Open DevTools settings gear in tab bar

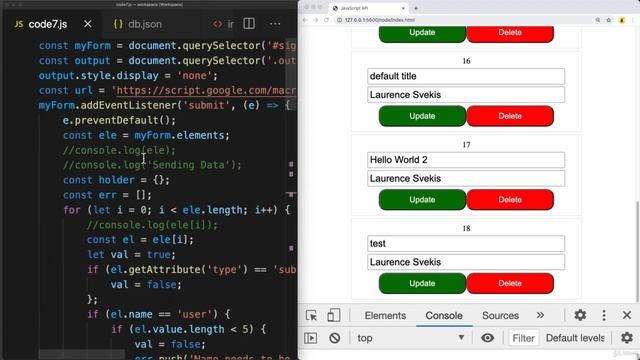pos(580,315)
